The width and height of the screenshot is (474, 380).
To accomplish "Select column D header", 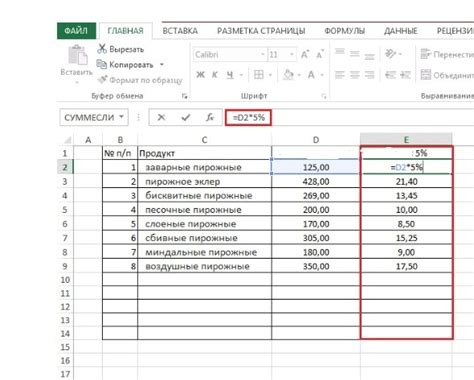I will coord(316,140).
